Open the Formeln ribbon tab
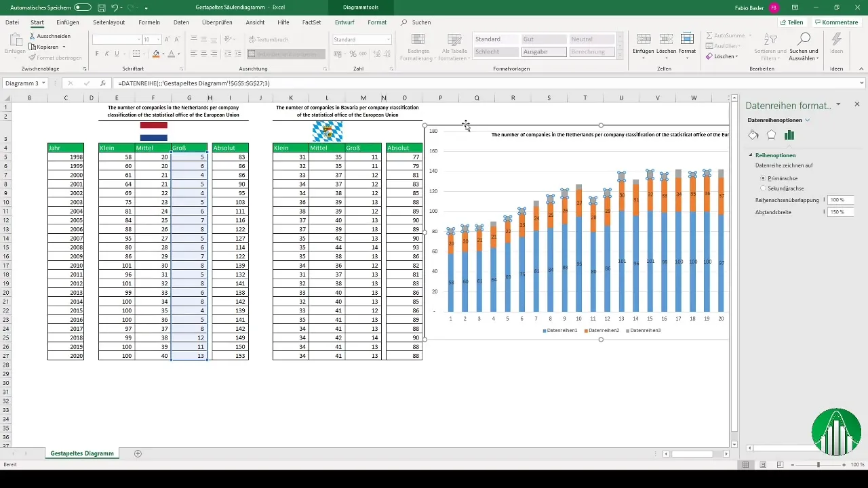The width and height of the screenshot is (868, 488). click(149, 22)
